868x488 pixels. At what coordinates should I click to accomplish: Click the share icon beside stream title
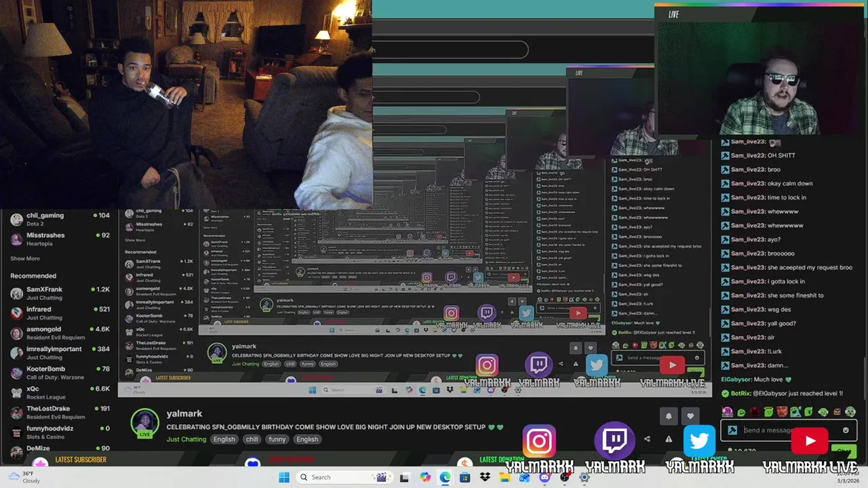647,439
